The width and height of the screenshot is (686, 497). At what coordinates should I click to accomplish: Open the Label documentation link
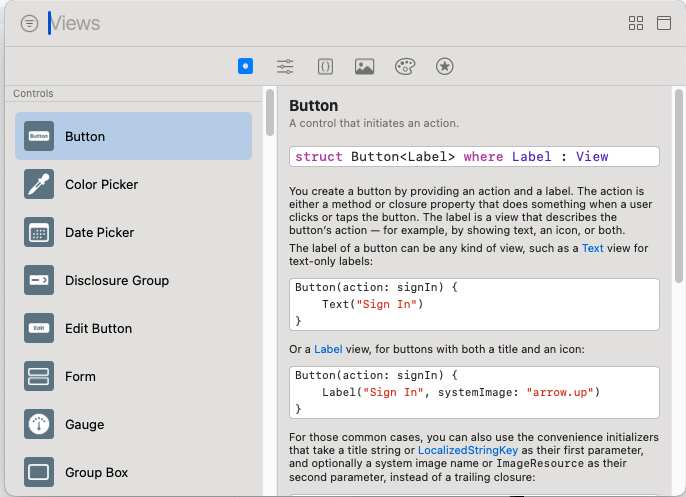coord(328,350)
